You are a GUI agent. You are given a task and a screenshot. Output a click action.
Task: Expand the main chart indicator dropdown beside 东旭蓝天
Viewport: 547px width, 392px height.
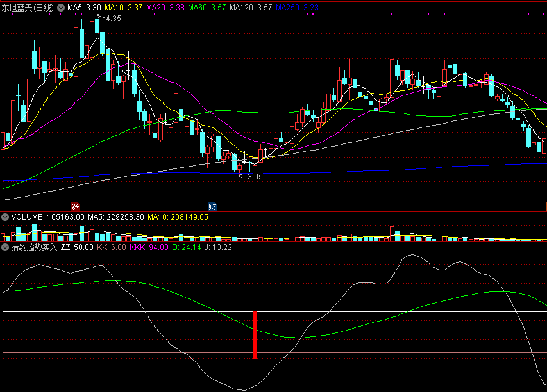pos(61,8)
